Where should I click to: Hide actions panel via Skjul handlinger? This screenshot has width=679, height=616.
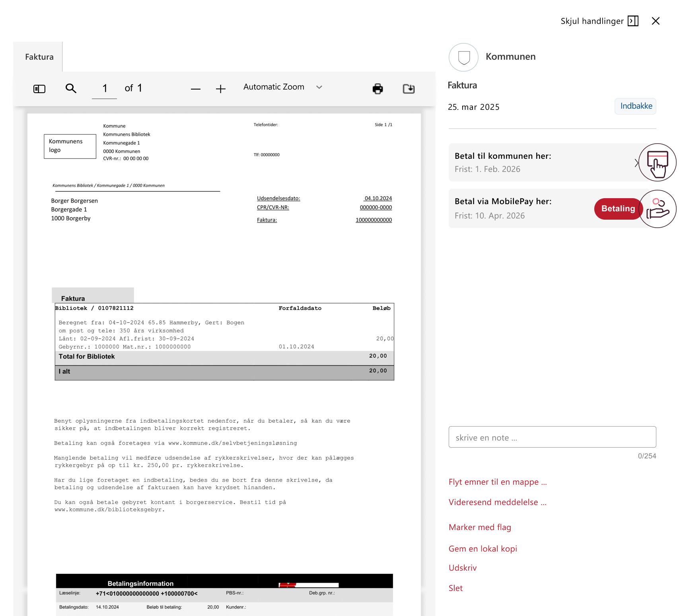point(599,21)
